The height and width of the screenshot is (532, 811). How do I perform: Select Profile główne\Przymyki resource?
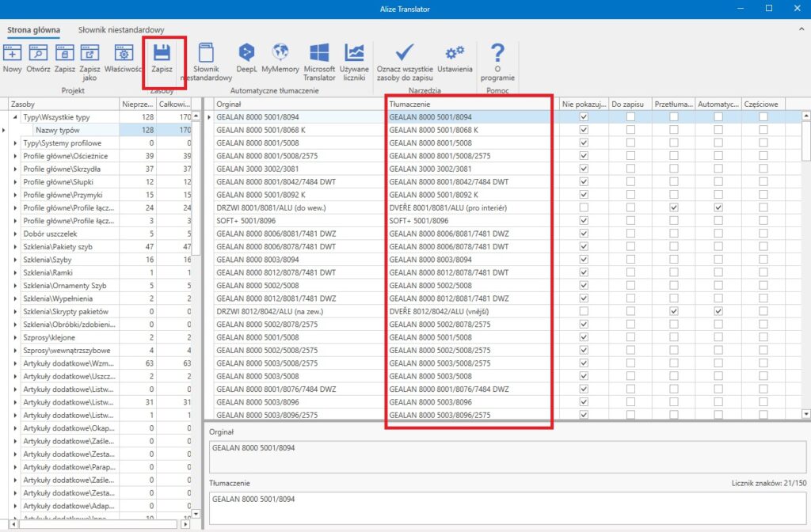pyautogui.click(x=63, y=195)
